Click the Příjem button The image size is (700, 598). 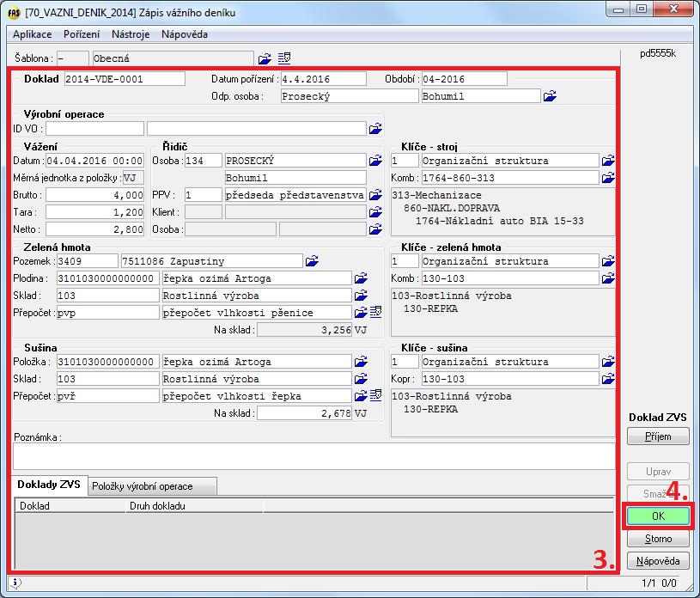(658, 437)
